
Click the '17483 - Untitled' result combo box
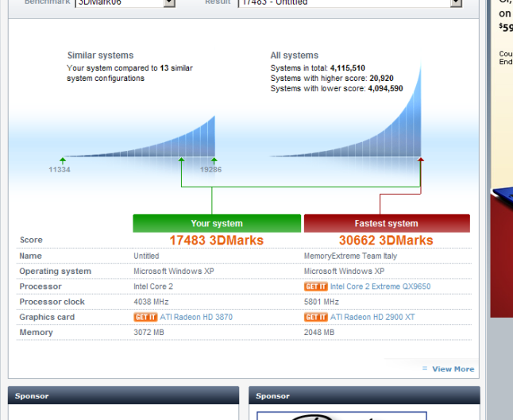pos(349,2)
